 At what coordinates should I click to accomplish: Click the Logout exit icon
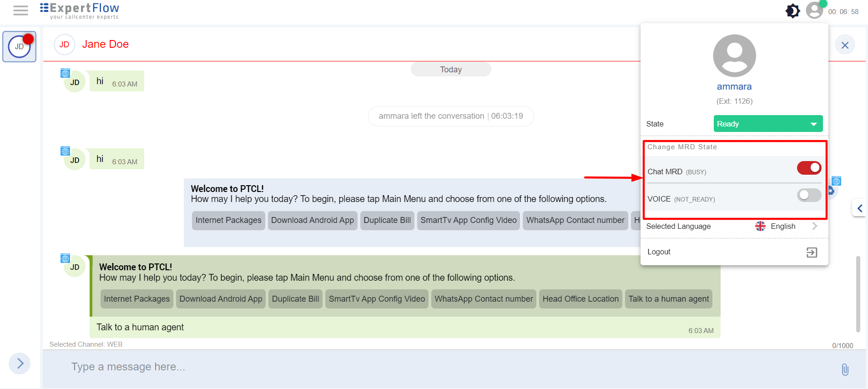click(x=812, y=253)
